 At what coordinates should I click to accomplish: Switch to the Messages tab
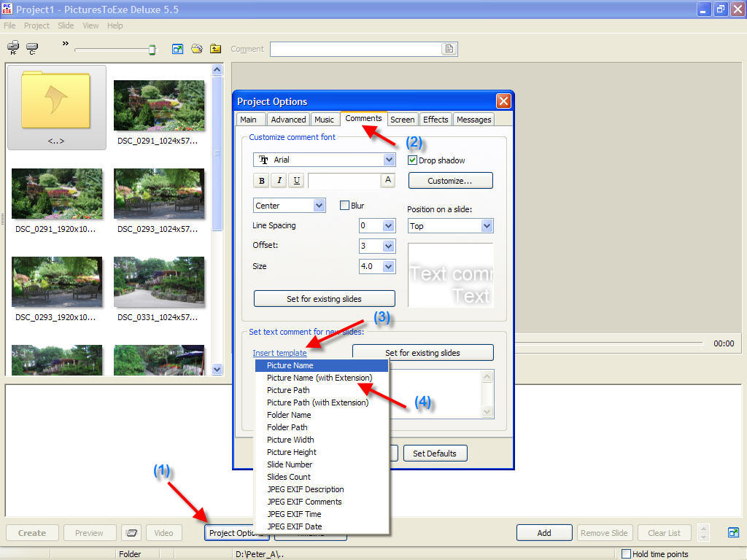[473, 120]
